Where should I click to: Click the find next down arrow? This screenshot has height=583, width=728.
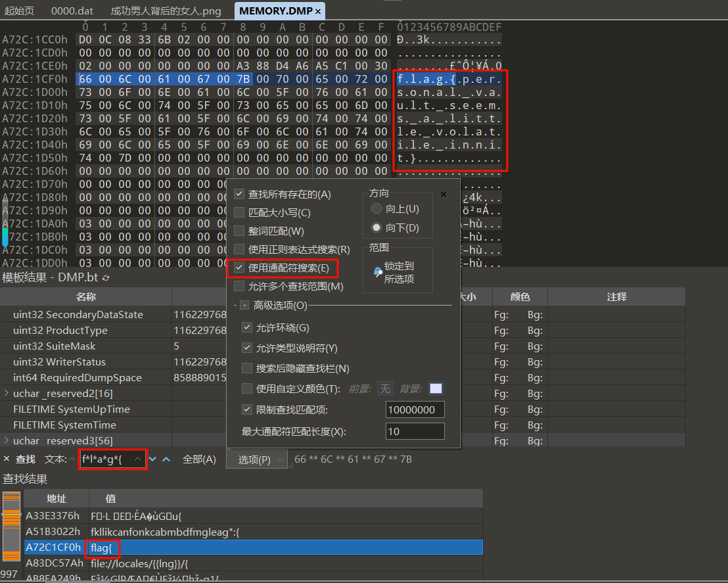153,459
